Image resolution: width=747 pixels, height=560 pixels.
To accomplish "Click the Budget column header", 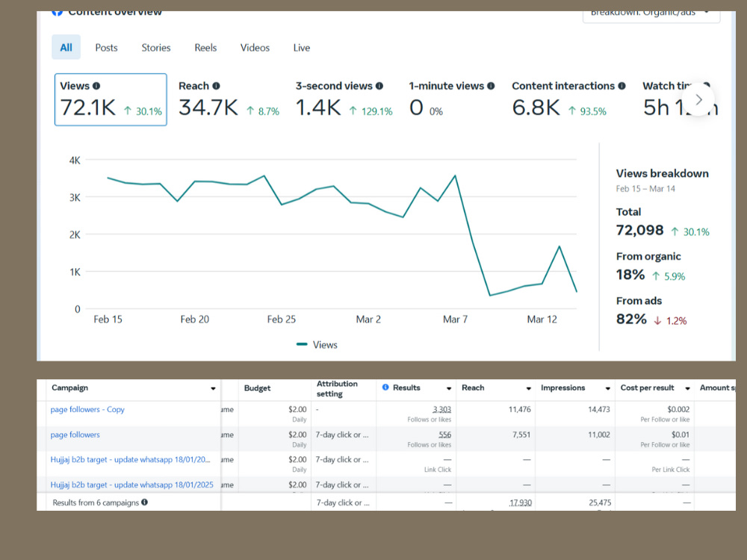I will pos(257,388).
